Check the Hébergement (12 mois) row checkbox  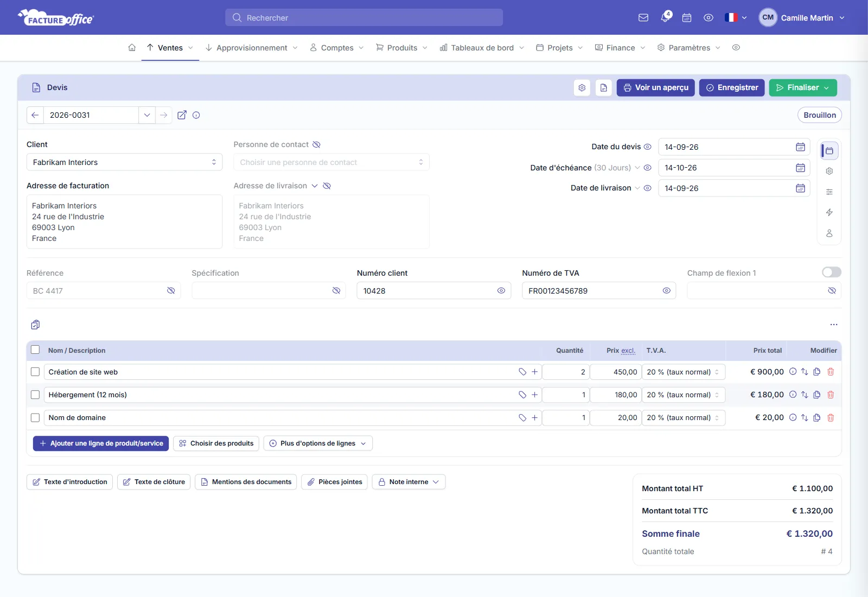tap(35, 395)
